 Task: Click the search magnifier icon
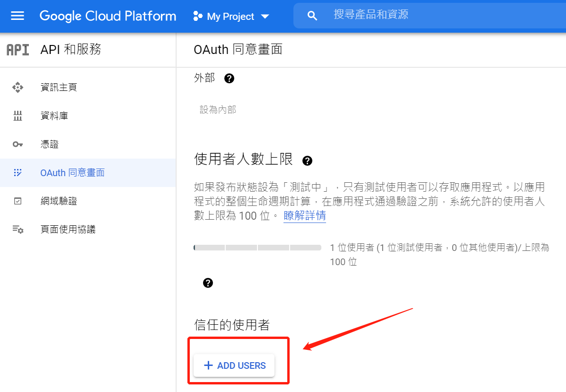tap(312, 16)
